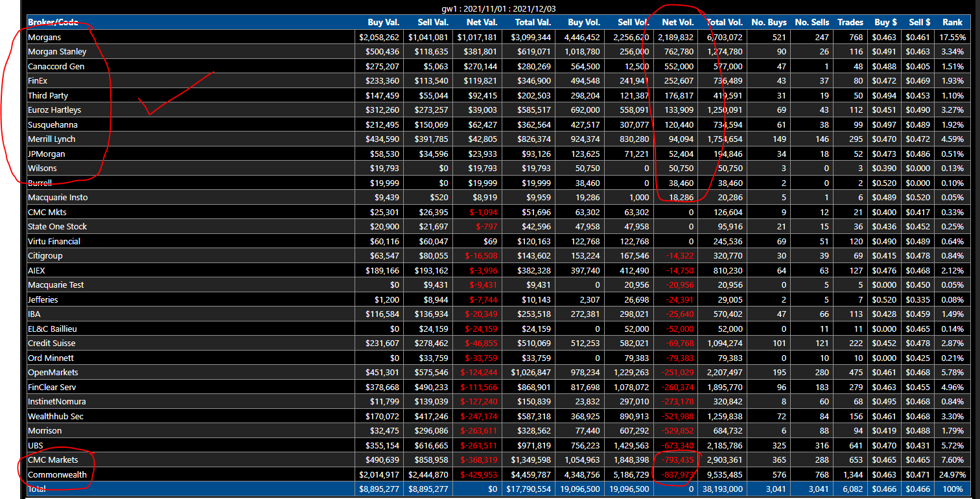This screenshot has width=980, height=499.
Task: Click Commonwealth rank 24.97%
Action: (x=952, y=475)
